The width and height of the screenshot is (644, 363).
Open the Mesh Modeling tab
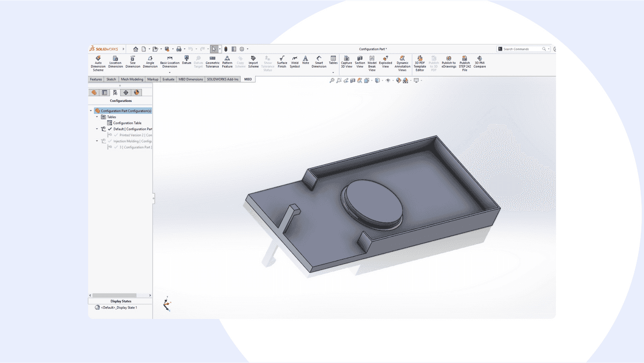coord(132,79)
